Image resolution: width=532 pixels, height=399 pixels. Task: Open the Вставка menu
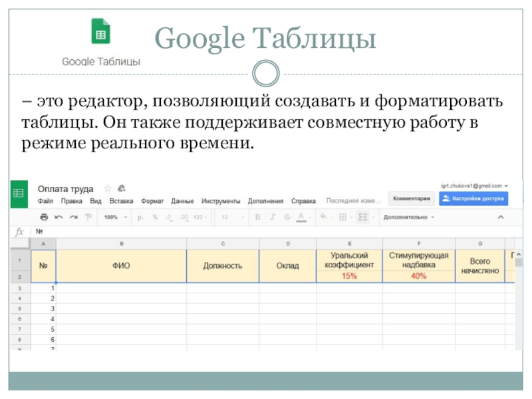coord(121,201)
